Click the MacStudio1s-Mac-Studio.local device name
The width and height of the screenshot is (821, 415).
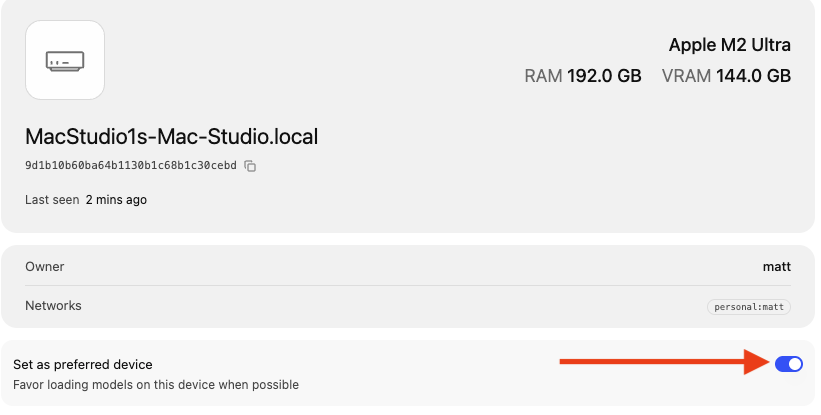(171, 136)
